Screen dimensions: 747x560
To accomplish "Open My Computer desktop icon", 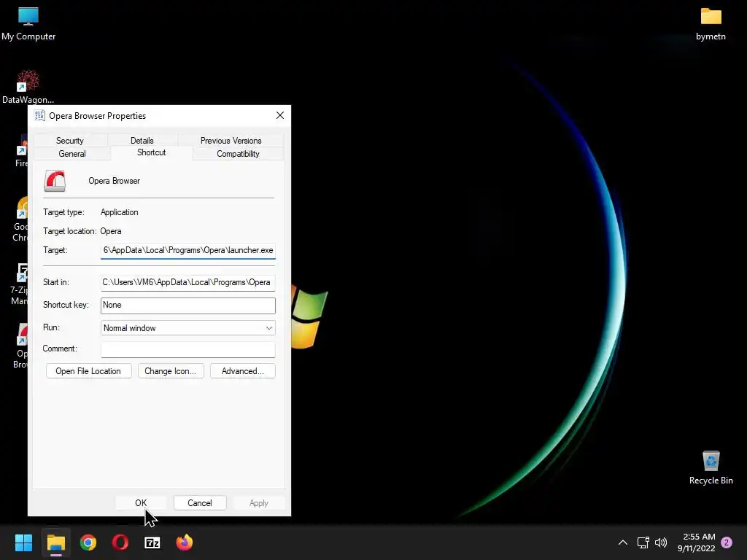I will tap(28, 23).
